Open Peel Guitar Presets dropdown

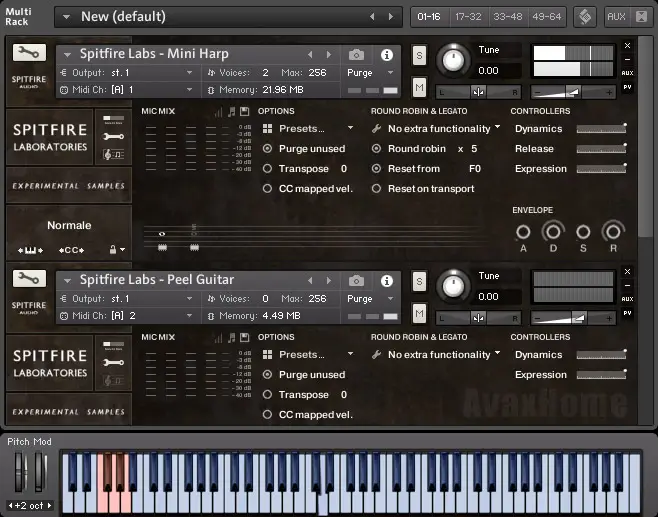(x=350, y=354)
